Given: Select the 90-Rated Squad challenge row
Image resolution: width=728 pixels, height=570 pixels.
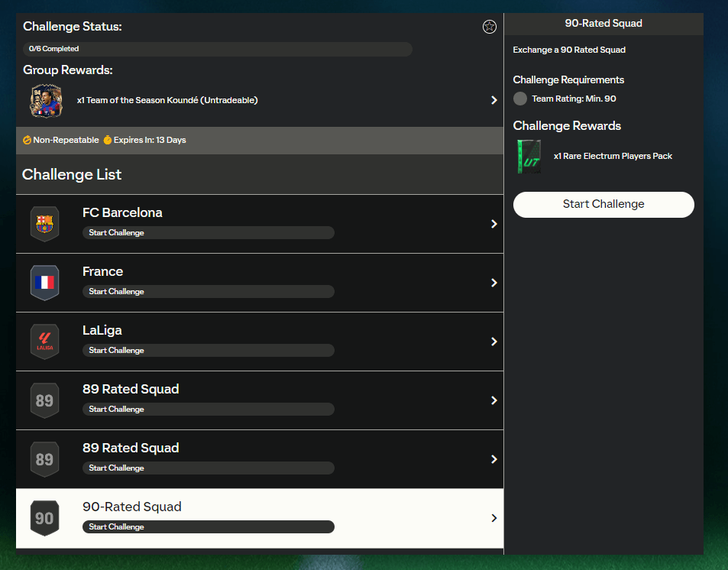Looking at the screenshot, I should click(x=260, y=517).
